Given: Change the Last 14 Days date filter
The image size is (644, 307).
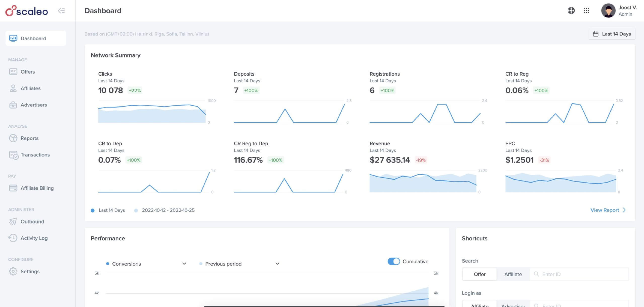Looking at the screenshot, I should (612, 34).
